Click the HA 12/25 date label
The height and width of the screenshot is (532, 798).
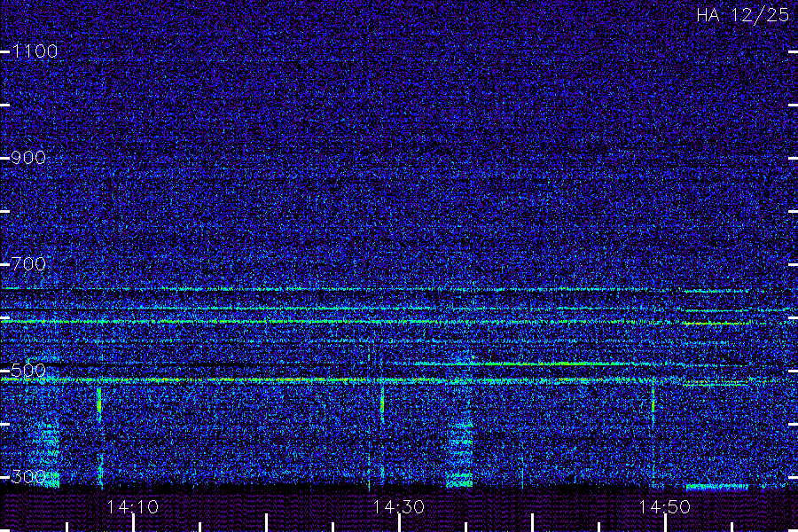pyautogui.click(x=742, y=15)
